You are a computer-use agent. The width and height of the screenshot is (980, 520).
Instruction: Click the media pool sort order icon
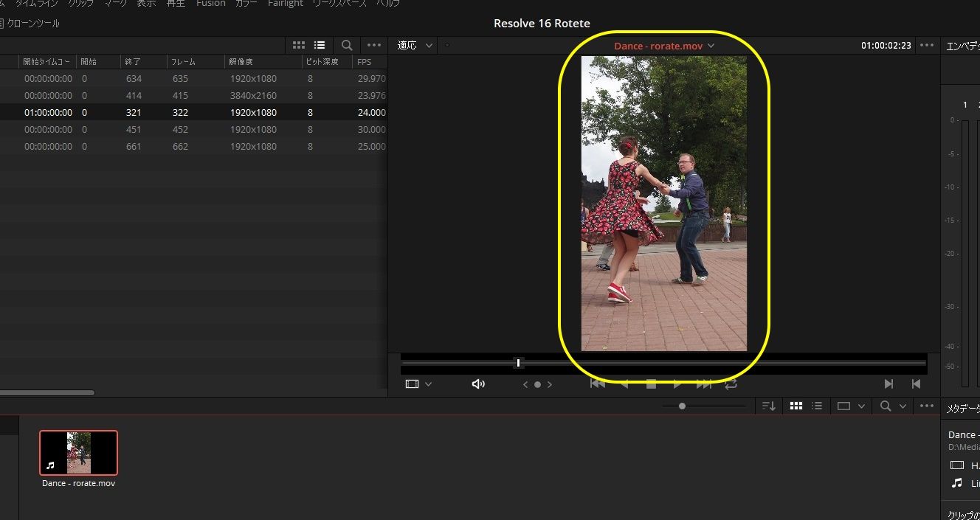click(769, 406)
